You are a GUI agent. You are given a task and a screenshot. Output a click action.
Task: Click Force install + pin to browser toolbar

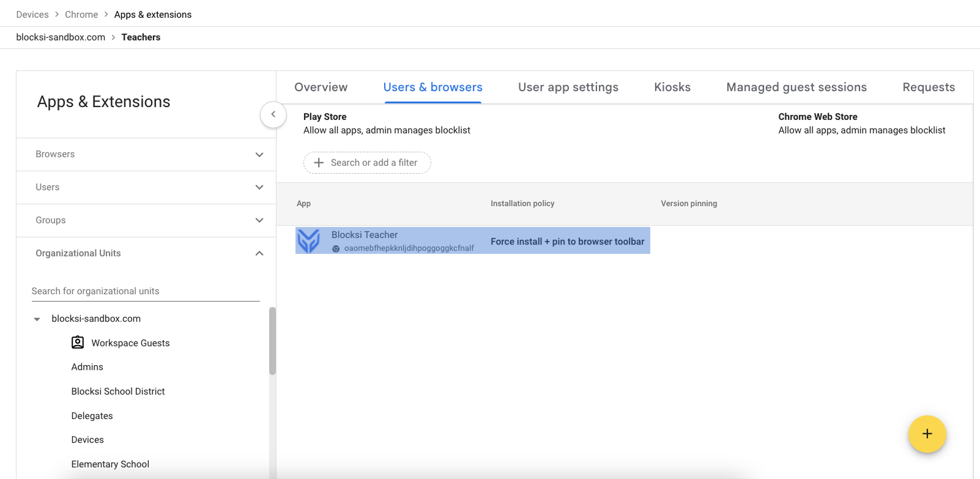point(568,242)
